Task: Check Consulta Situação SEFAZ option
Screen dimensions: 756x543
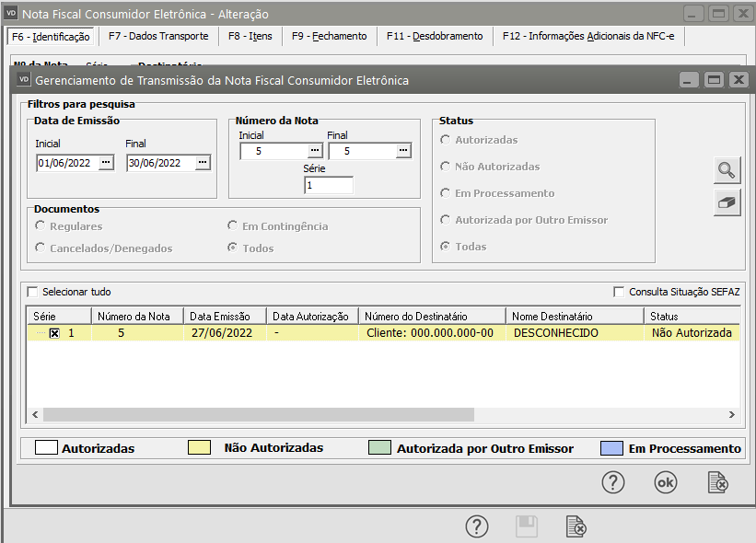Action: coord(620,292)
